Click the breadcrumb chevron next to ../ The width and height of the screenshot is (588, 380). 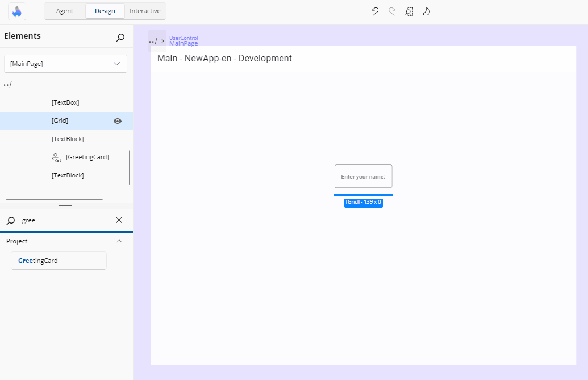[162, 40]
